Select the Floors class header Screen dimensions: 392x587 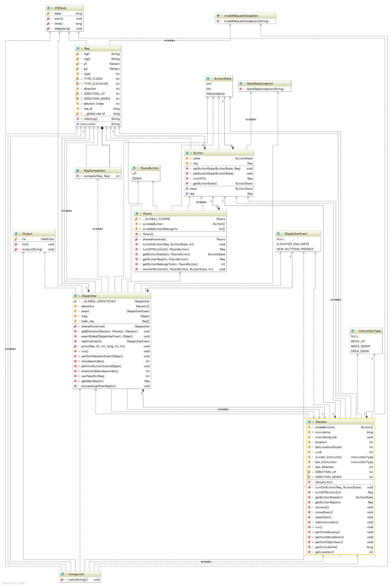180,214
